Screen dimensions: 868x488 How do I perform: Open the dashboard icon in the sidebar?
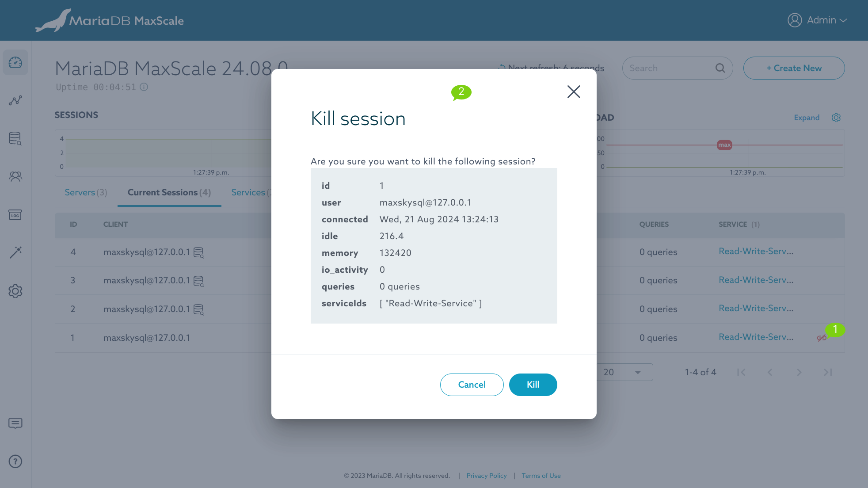click(15, 62)
